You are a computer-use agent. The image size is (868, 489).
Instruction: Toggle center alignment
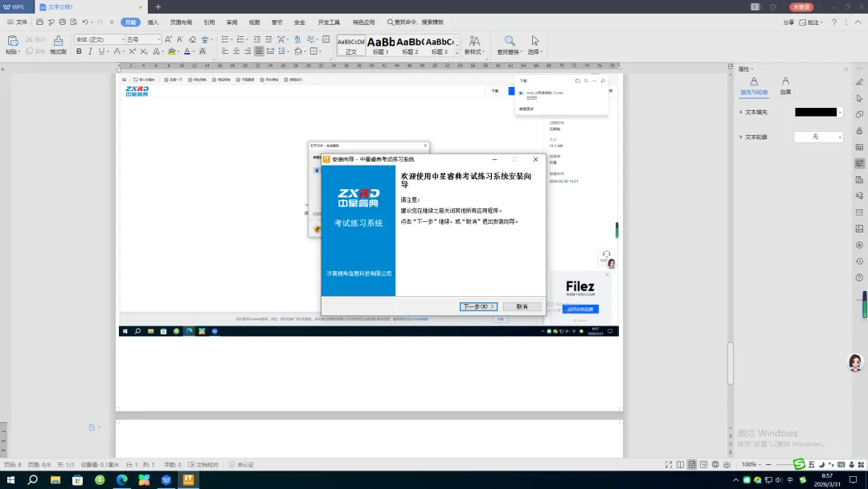(x=236, y=51)
